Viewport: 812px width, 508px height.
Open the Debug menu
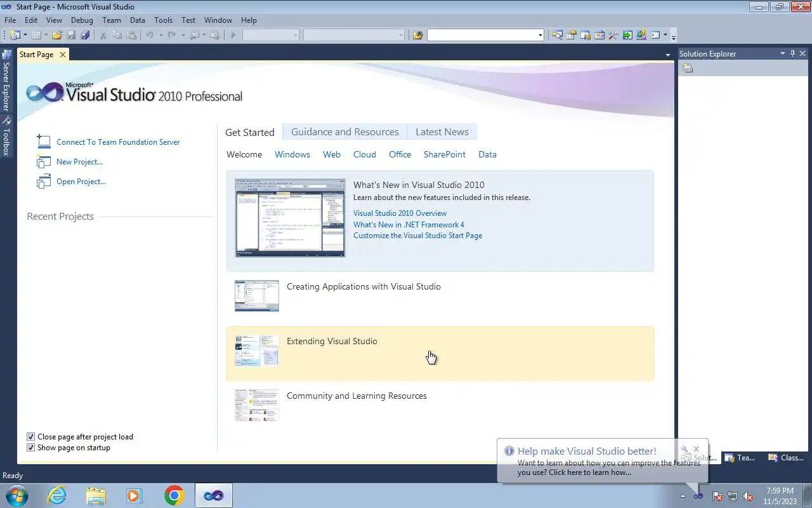pos(82,20)
